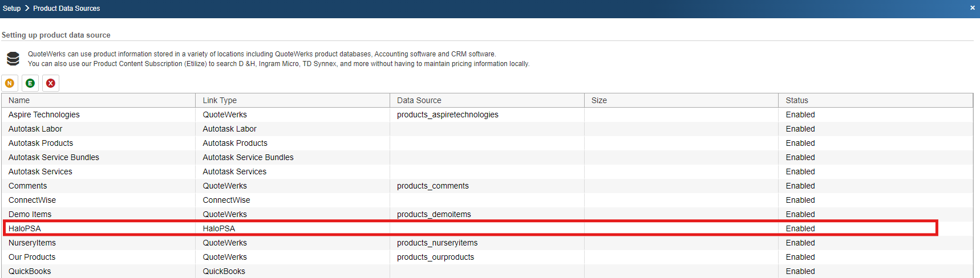This screenshot has width=980, height=278.
Task: Click the green E edit data source icon
Action: (x=30, y=83)
